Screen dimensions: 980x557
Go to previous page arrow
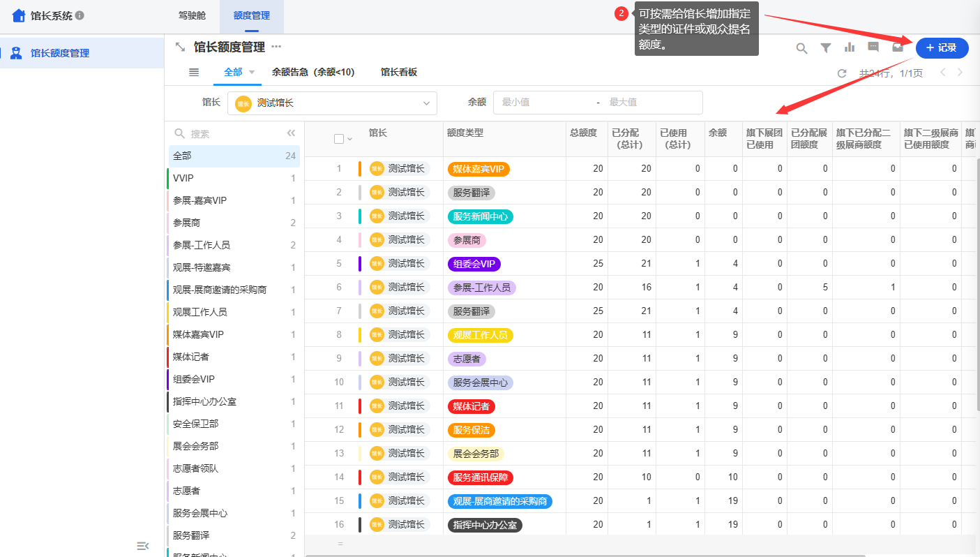coord(943,73)
